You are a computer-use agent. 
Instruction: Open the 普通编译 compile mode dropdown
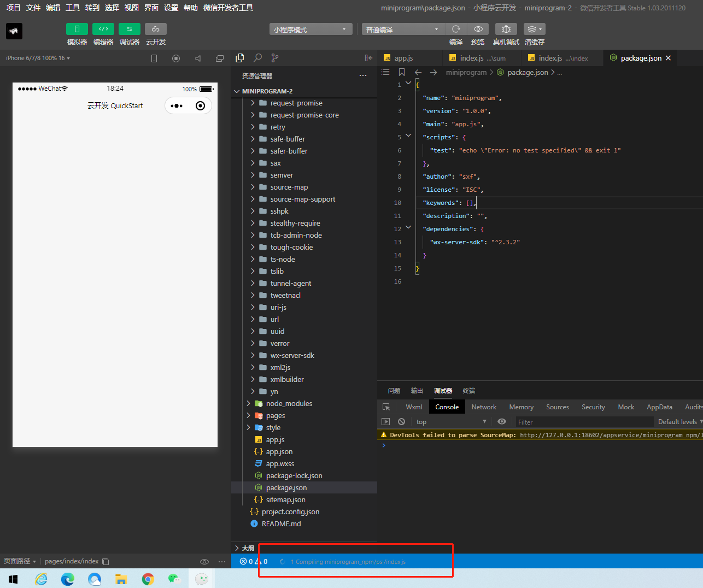coord(402,30)
